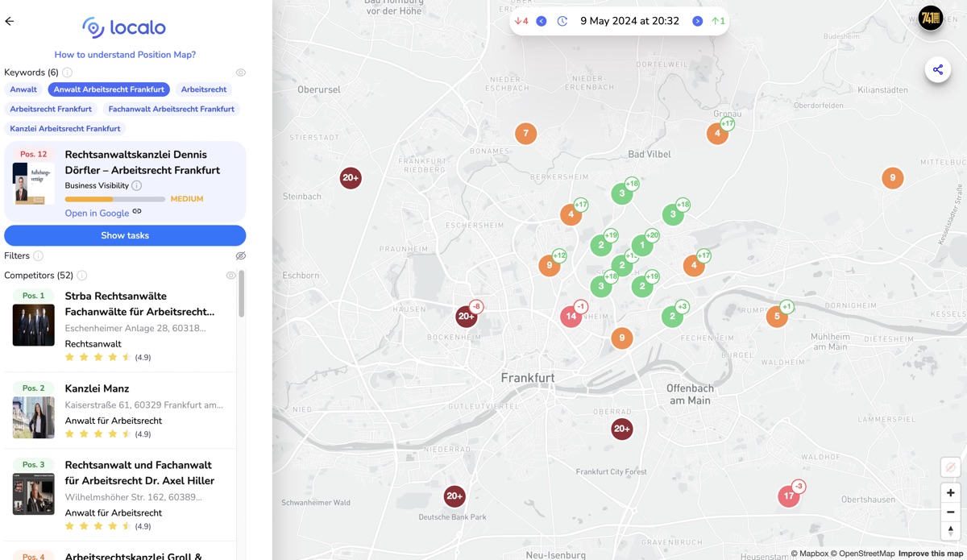This screenshot has height=560, width=967.
Task: Open the Filters info icon
Action: tap(38, 255)
